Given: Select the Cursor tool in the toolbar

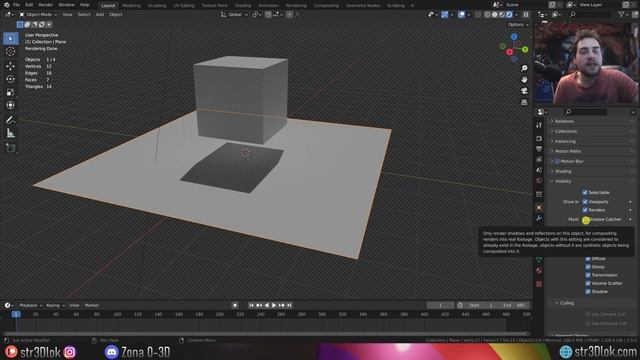Looking at the screenshot, I should (x=11, y=51).
